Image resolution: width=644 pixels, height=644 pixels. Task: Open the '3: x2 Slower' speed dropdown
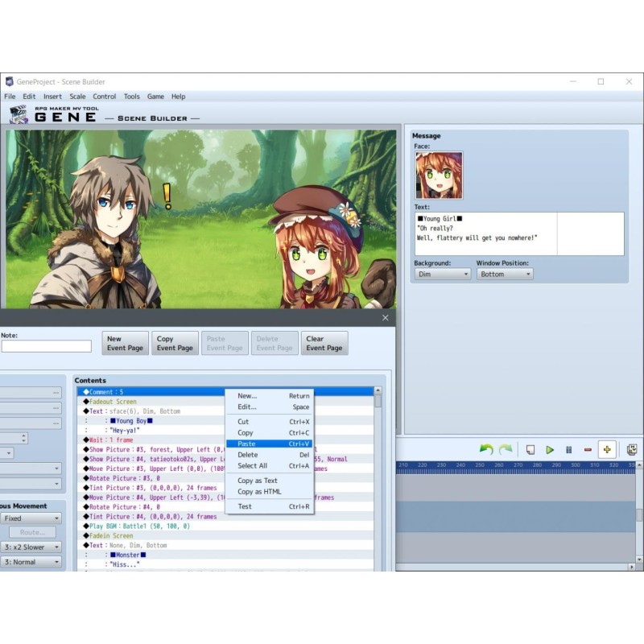[31, 547]
